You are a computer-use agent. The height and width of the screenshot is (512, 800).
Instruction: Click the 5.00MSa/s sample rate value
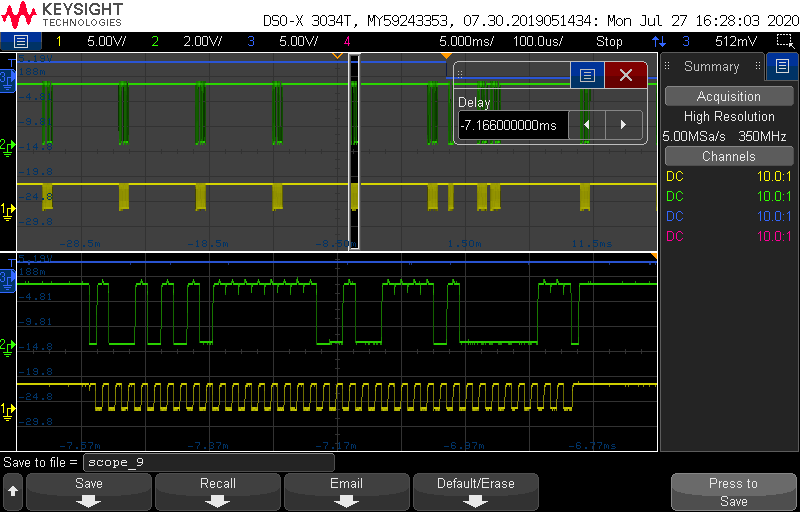click(693, 137)
